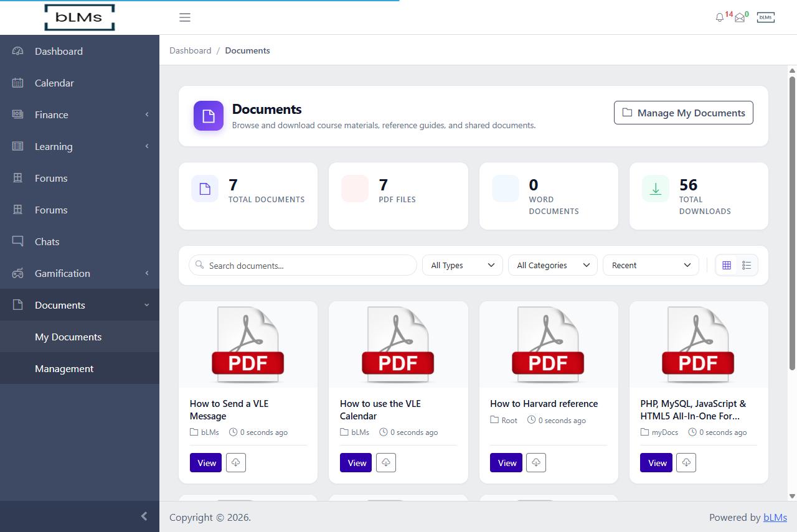
Task: Click the purple Documents page header icon
Action: tap(209, 116)
